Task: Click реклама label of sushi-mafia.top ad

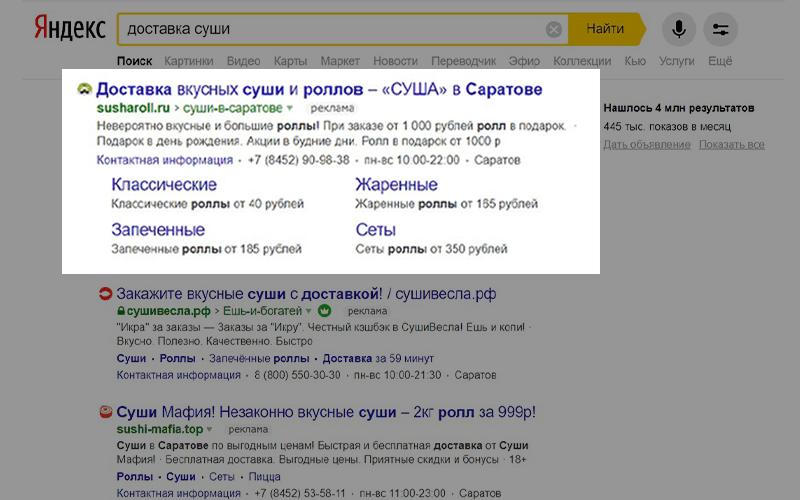Action: 248,429
